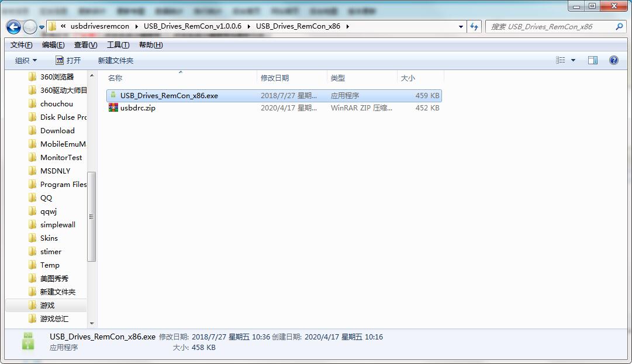Image resolution: width=632 pixels, height=364 pixels.
Task: Click the qqwj folder icon in tree
Action: (x=33, y=212)
